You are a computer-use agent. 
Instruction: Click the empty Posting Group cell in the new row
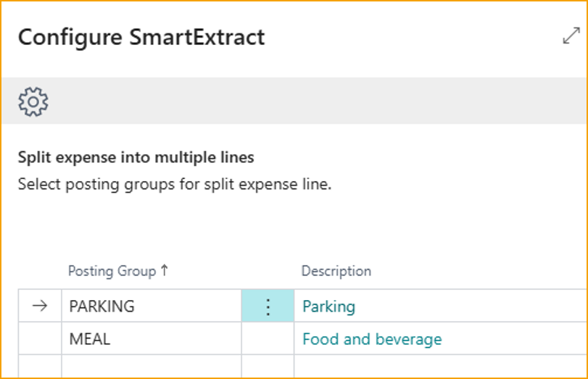(151, 367)
